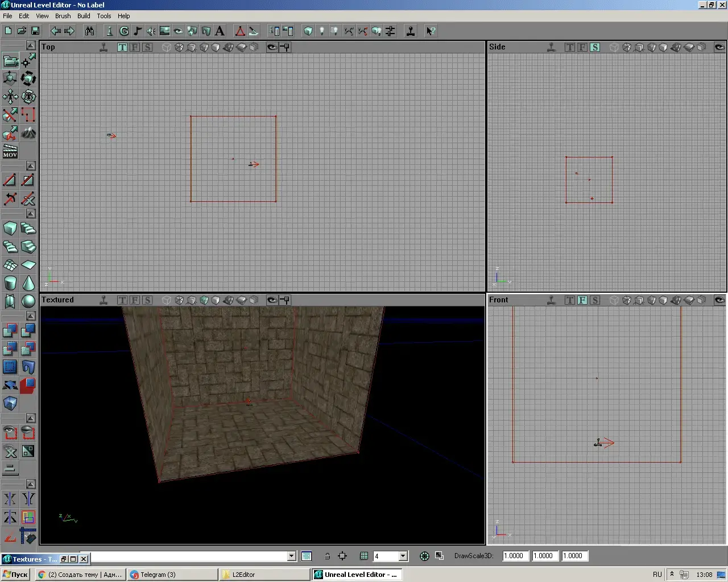Toggle Front view F button in Front viewport

click(x=582, y=300)
